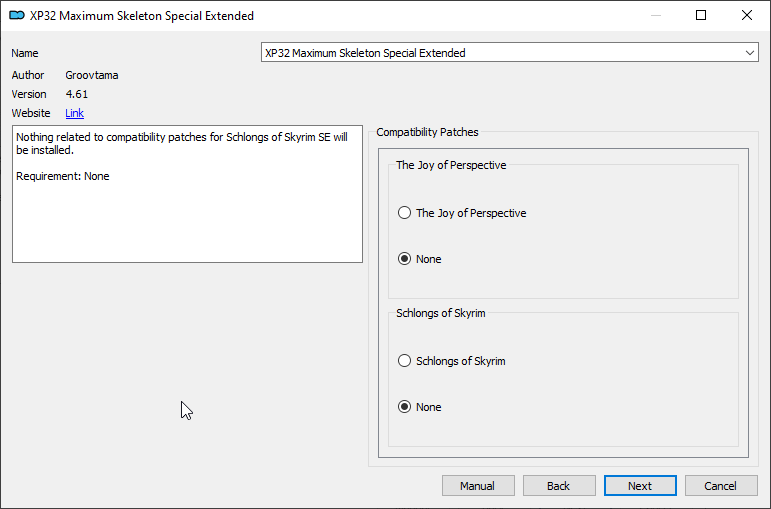Proceed with the Next button
Viewport: 771px width, 509px height.
click(640, 486)
